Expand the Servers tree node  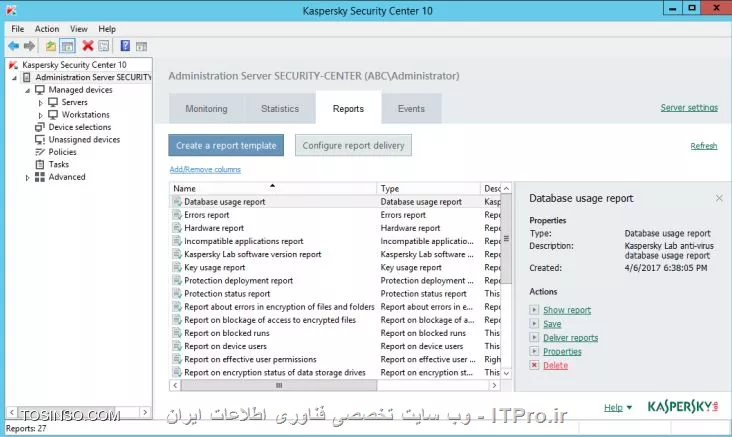41,103
